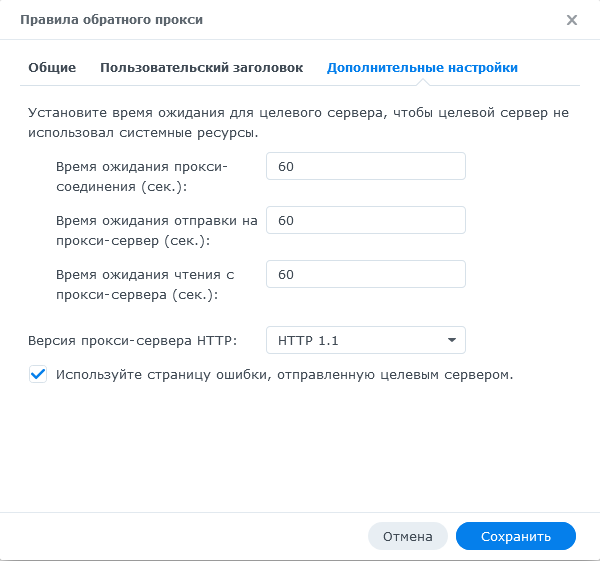Select the Дополнительные настройки tab
Screen dimensions: 600x561
[x=422, y=68]
